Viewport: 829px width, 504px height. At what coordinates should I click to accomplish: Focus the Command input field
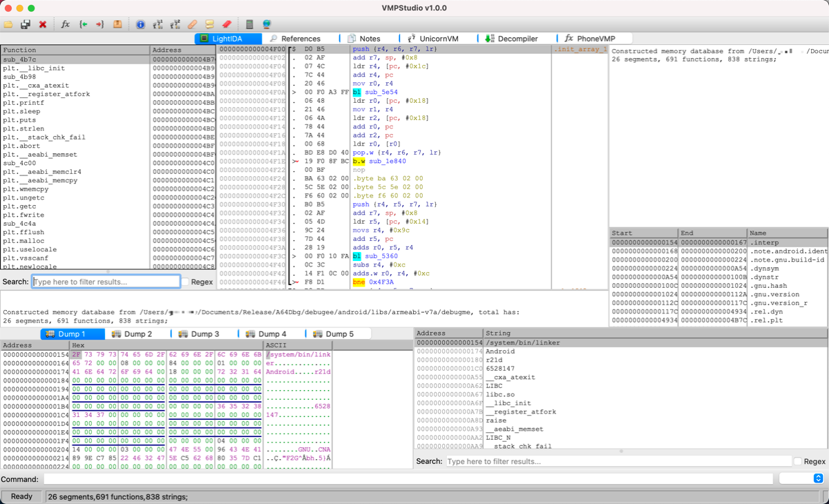pyautogui.click(x=408, y=478)
